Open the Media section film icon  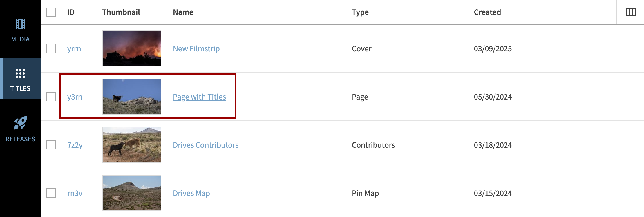point(20,24)
